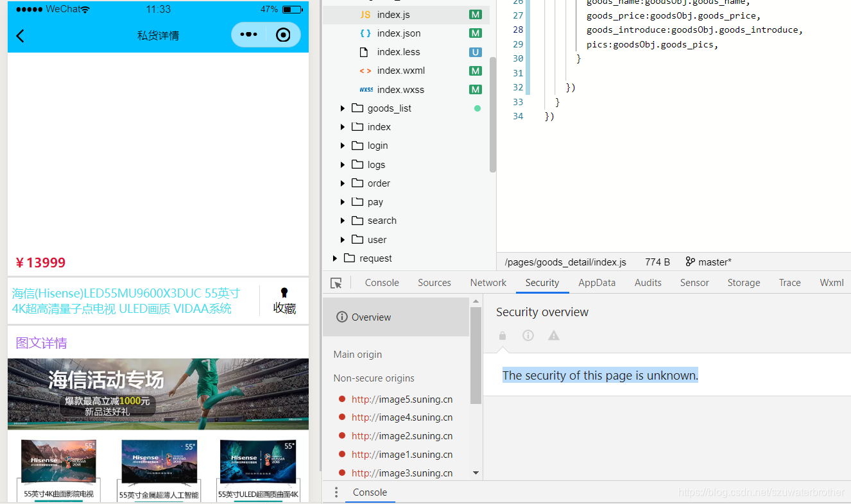Switch to the Network tab

click(x=488, y=283)
